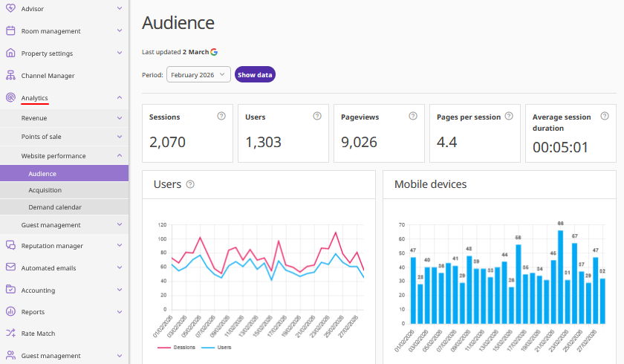Expand the Revenue submenu chevron
This screenshot has height=364, width=624.
tap(120, 118)
